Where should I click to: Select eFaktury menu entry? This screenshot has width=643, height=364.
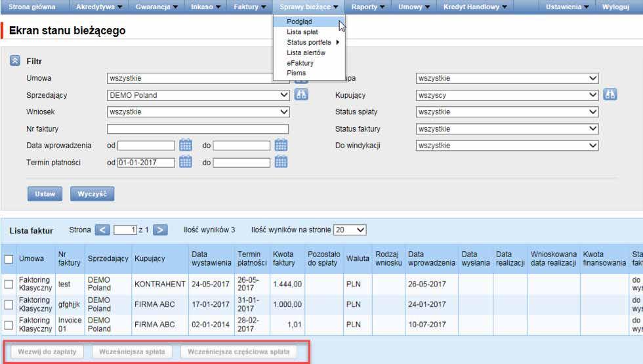click(309, 63)
